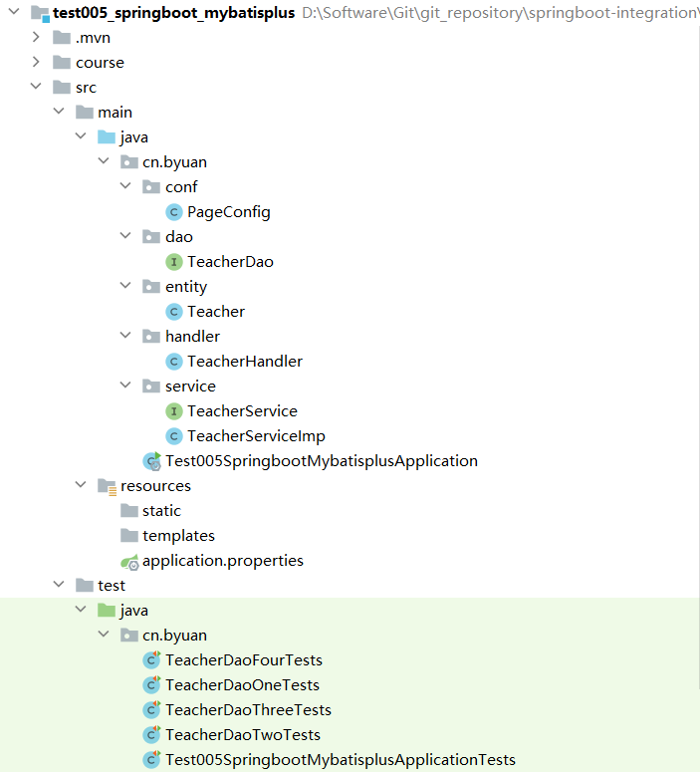Collapse the cn.byuan package under main
This screenshot has height=772, width=700.
coord(104,160)
